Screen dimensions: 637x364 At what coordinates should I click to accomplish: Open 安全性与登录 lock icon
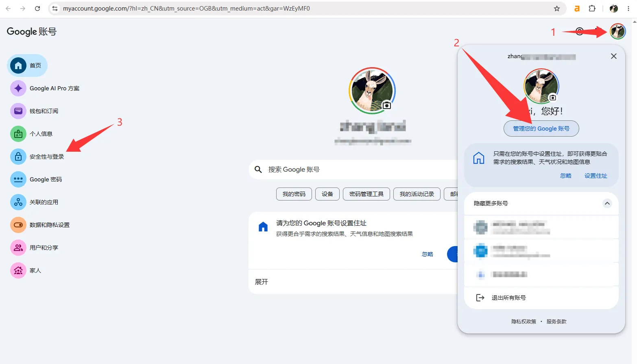coord(18,157)
